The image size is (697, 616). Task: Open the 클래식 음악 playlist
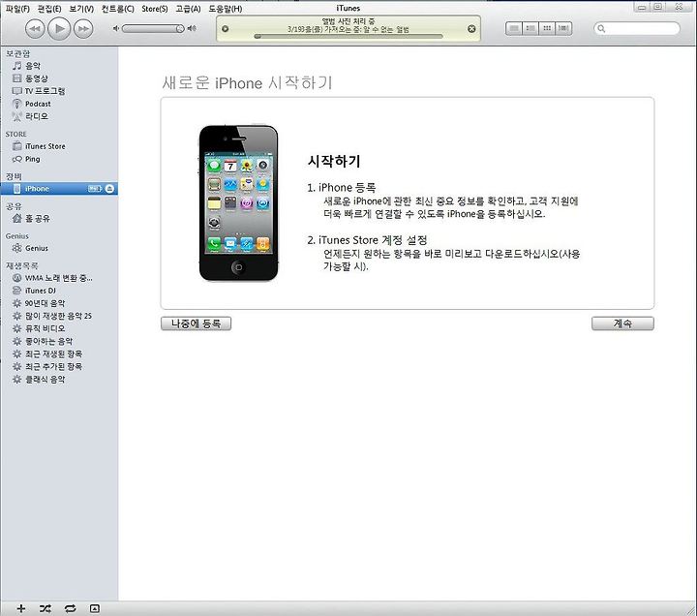[45, 380]
